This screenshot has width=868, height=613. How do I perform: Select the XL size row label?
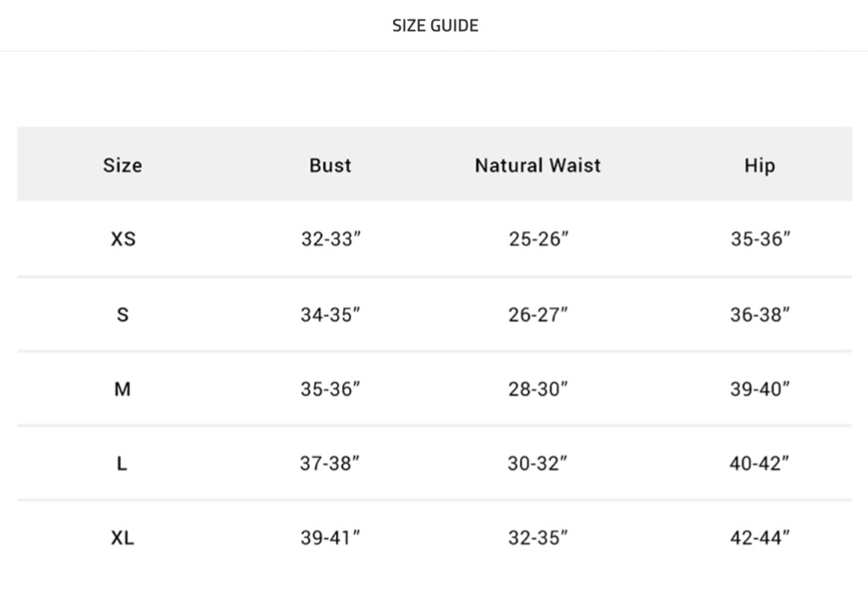[122, 538]
